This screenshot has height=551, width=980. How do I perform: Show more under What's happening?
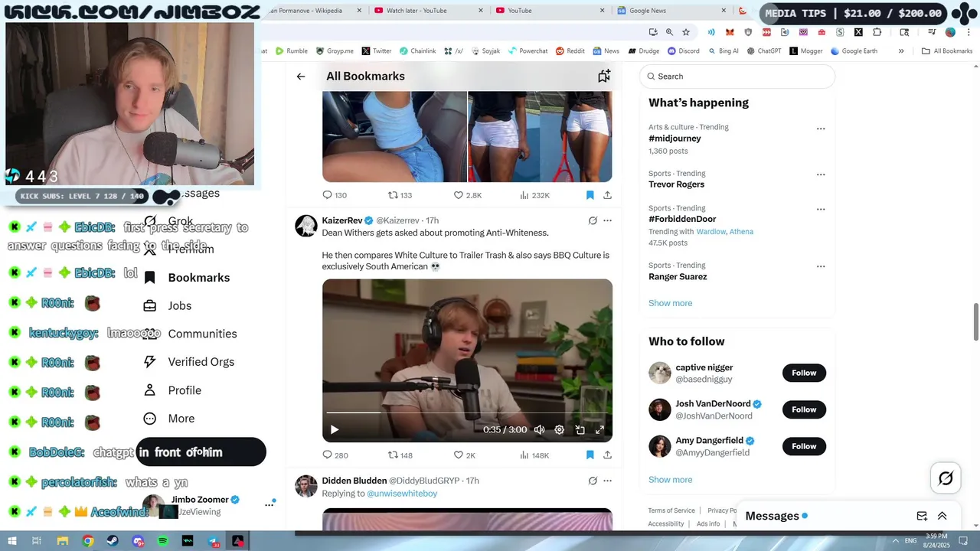pos(670,303)
